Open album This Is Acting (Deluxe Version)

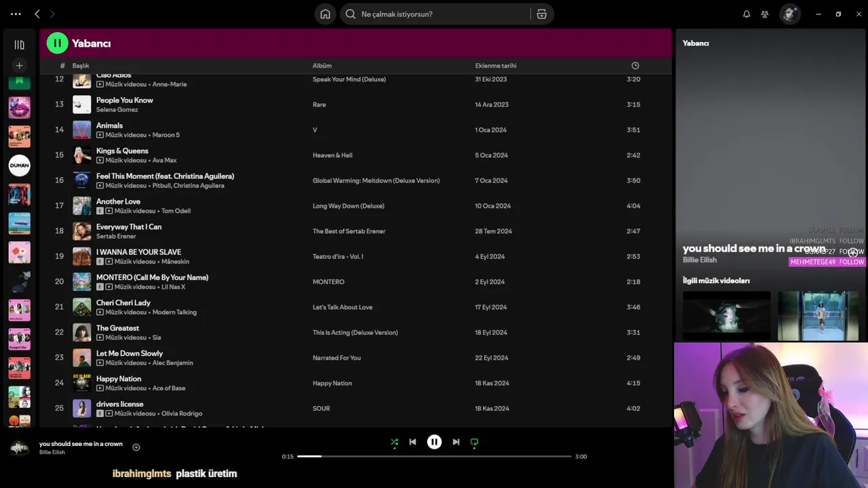[355, 332]
